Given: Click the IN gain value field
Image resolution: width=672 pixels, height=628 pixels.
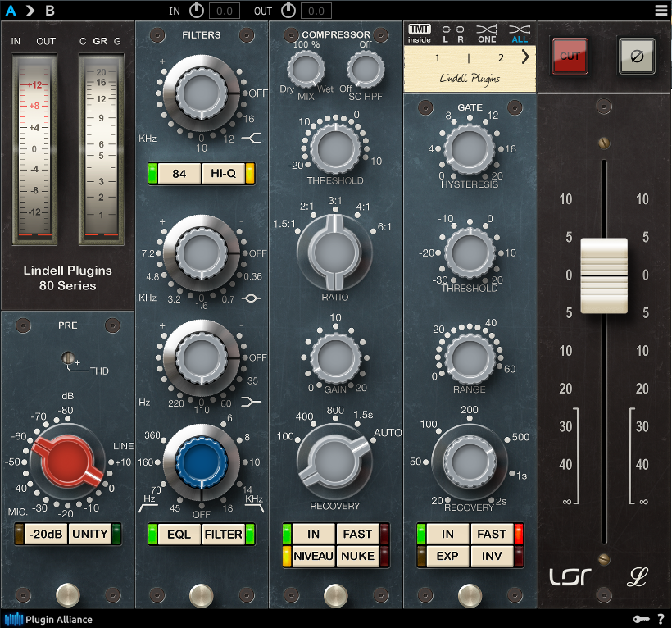Looking at the screenshot, I should pyautogui.click(x=224, y=11).
